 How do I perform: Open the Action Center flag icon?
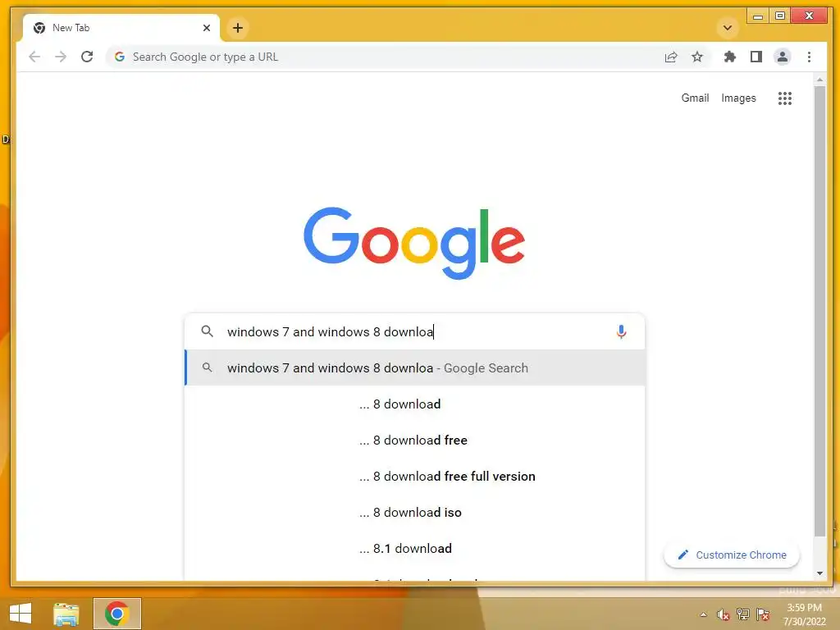tap(762, 614)
